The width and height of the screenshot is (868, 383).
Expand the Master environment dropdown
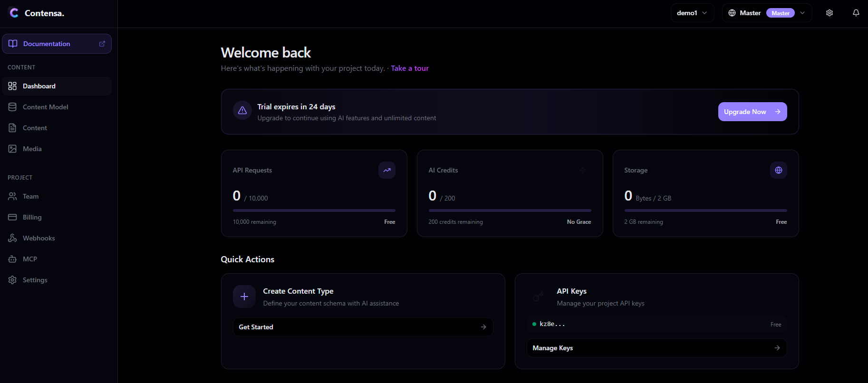coord(767,13)
